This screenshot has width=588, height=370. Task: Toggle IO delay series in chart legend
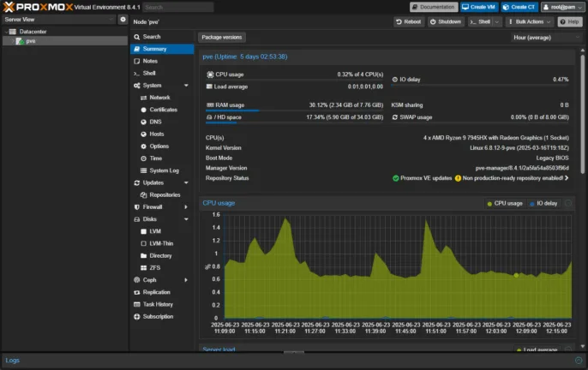coord(543,203)
